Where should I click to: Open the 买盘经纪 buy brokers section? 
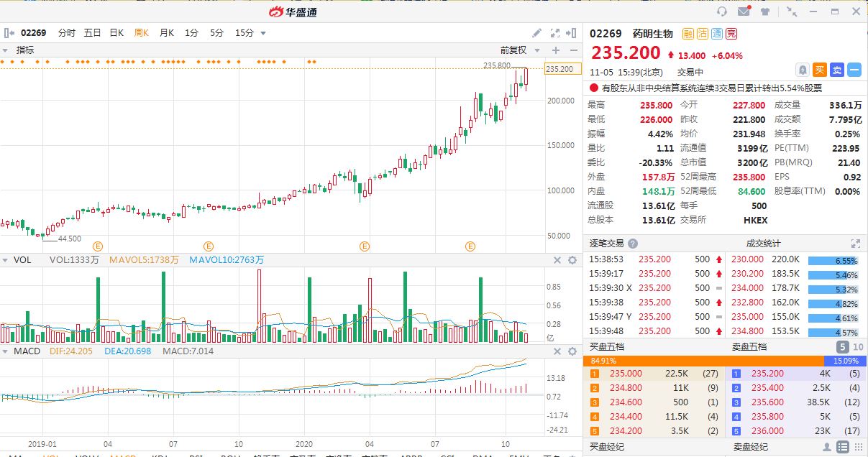(x=607, y=447)
